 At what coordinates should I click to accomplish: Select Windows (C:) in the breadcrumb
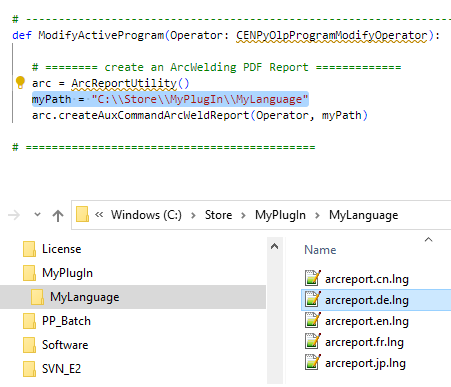point(146,215)
